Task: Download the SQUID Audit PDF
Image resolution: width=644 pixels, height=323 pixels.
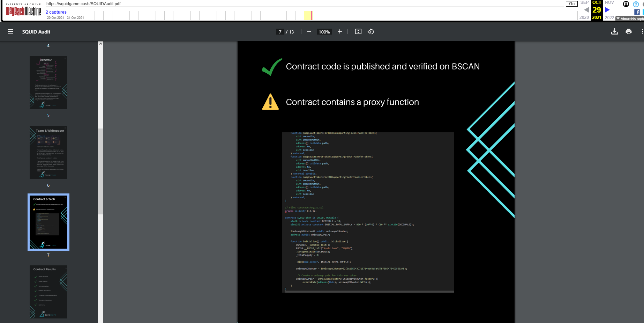Action: pyautogui.click(x=615, y=32)
